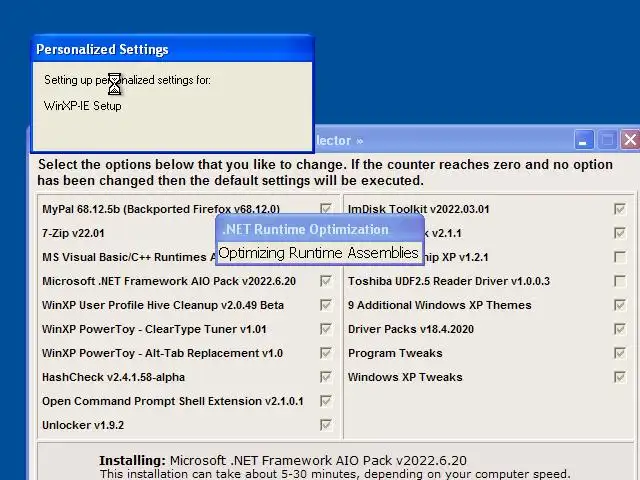
Task: Click the WinXP-IE Setup text
Action: point(82,106)
